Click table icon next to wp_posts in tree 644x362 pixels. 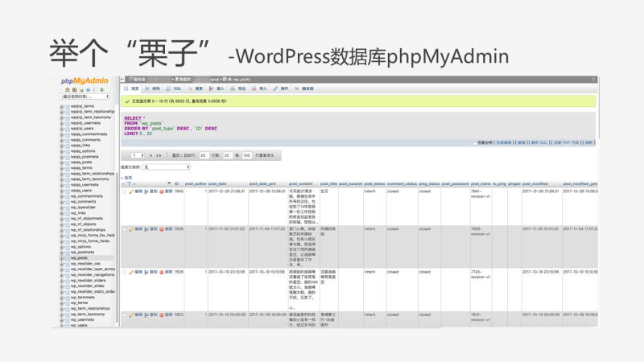pyautogui.click(x=68, y=258)
